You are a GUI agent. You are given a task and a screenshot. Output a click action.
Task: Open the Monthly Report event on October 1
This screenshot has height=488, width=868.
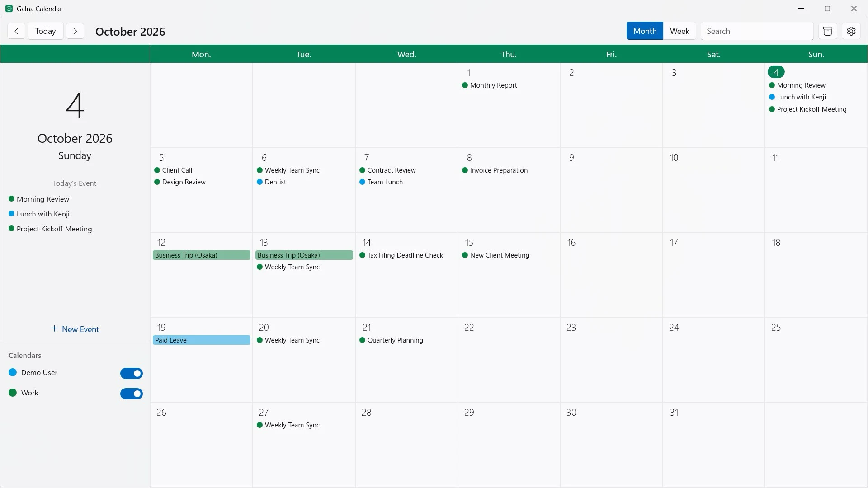coord(490,85)
